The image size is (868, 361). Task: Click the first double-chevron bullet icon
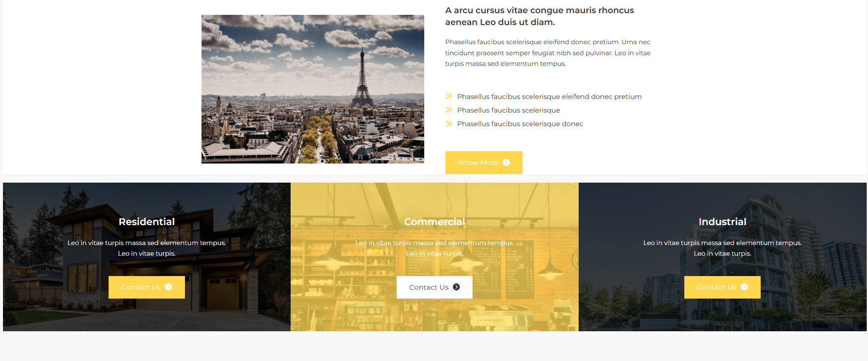pos(449,96)
